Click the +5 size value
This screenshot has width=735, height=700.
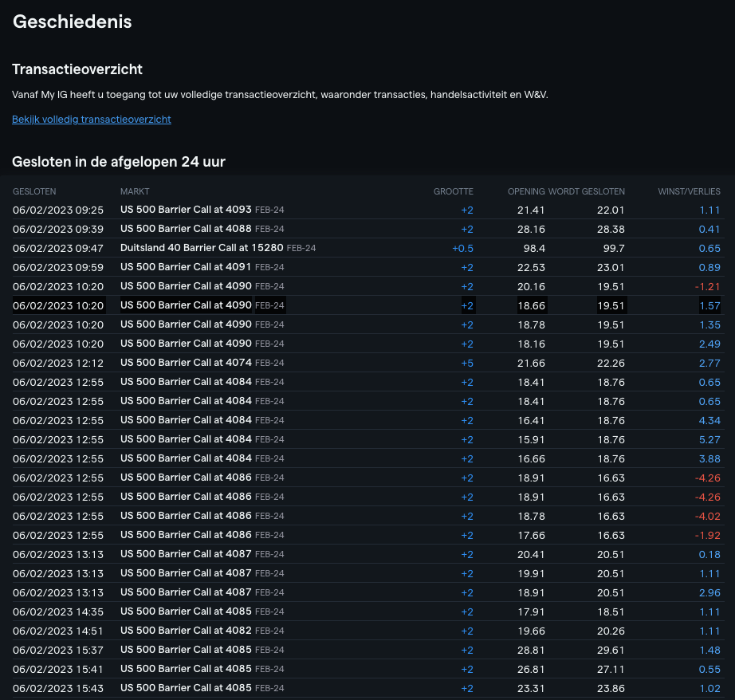pyautogui.click(x=466, y=363)
